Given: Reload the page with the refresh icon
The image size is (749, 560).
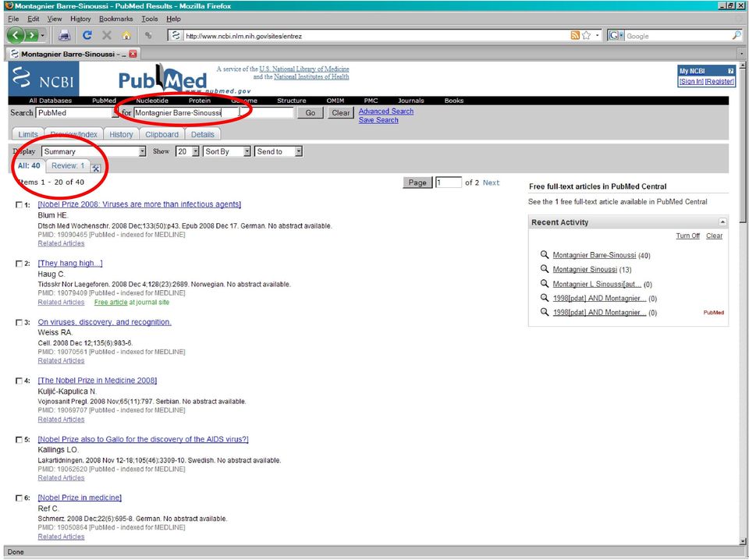Looking at the screenshot, I should click(87, 35).
